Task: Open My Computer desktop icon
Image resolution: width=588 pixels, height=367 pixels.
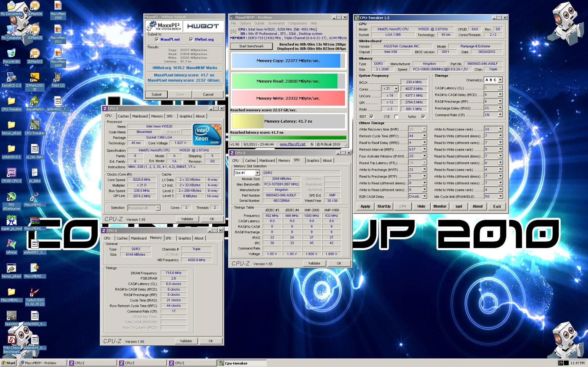Action: 11,32
